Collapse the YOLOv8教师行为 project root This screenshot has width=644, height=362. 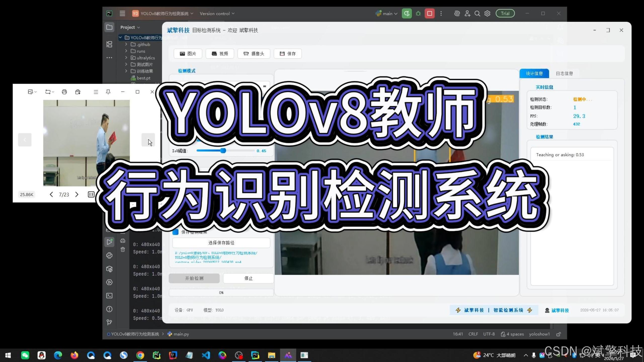[x=120, y=37]
